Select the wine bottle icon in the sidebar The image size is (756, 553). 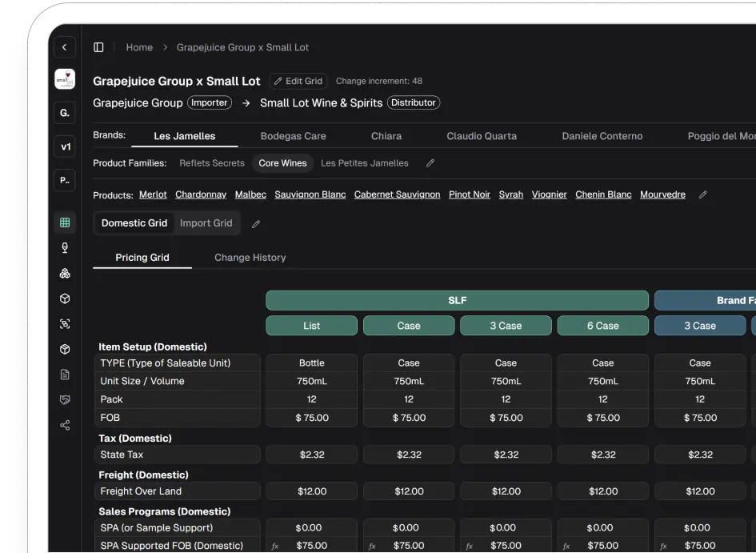pyautogui.click(x=65, y=247)
